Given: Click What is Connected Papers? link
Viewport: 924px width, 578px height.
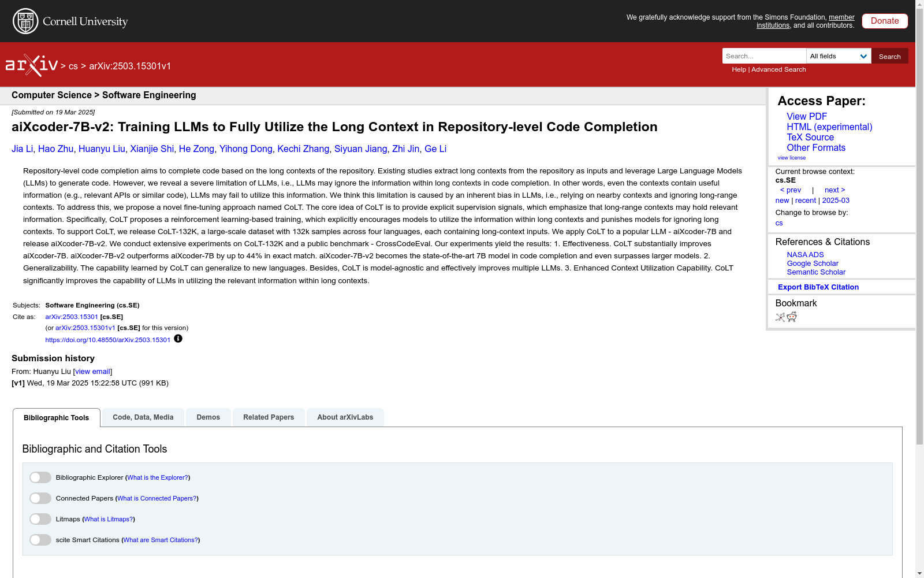Looking at the screenshot, I should (x=157, y=498).
